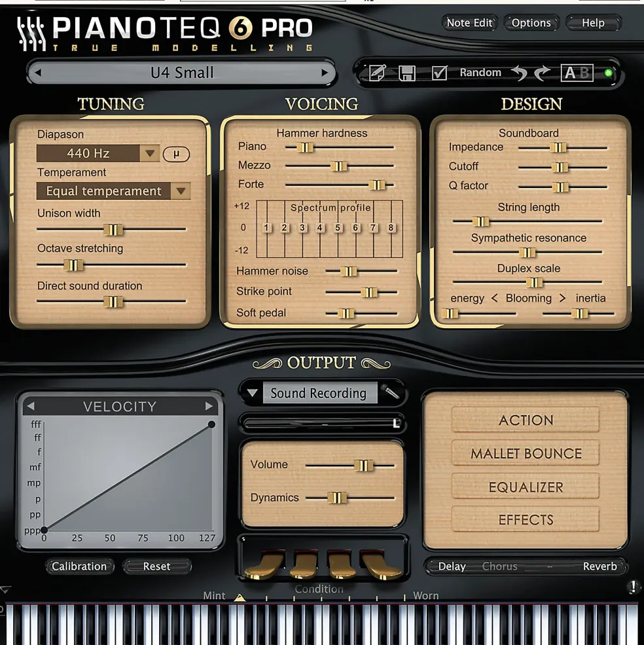This screenshot has height=645, width=644.
Task: Click the Blooming inertia slider handle
Action: 579,314
